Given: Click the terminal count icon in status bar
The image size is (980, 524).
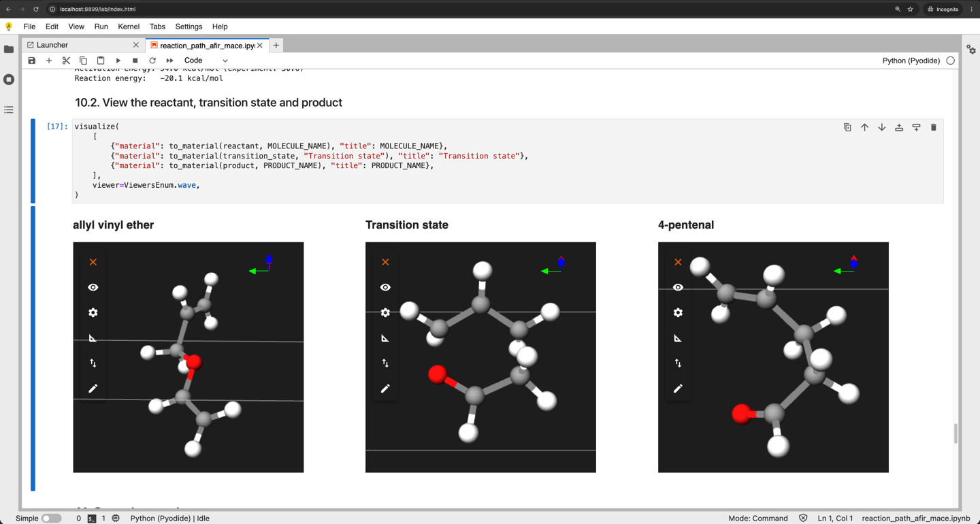Looking at the screenshot, I should point(92,519).
